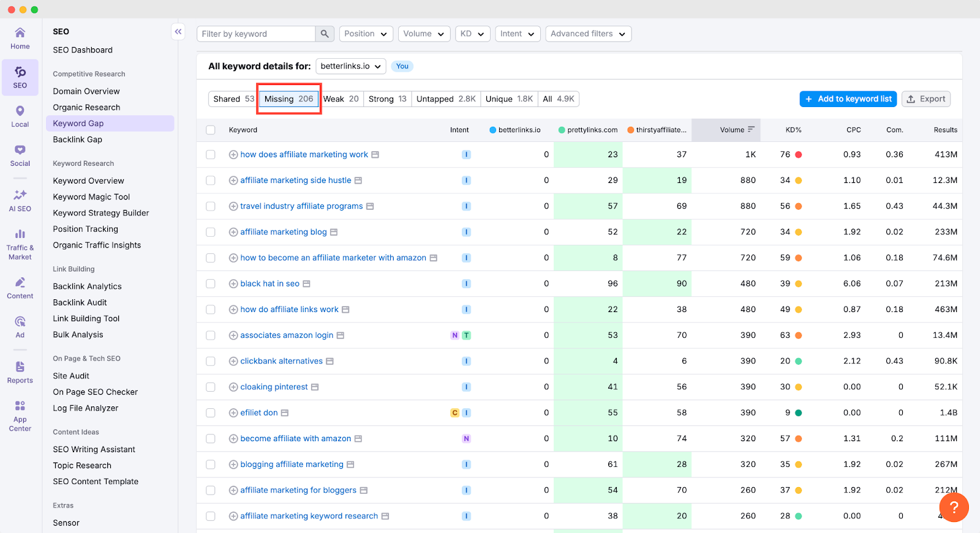Click plus icon beside clickbank alternatives
The image size is (980, 533).
click(233, 361)
